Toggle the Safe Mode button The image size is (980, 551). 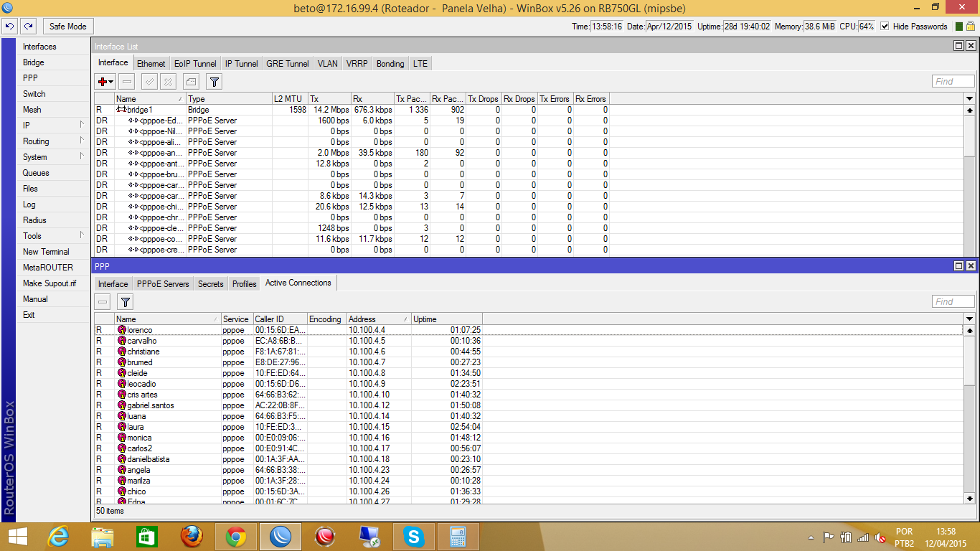[68, 27]
